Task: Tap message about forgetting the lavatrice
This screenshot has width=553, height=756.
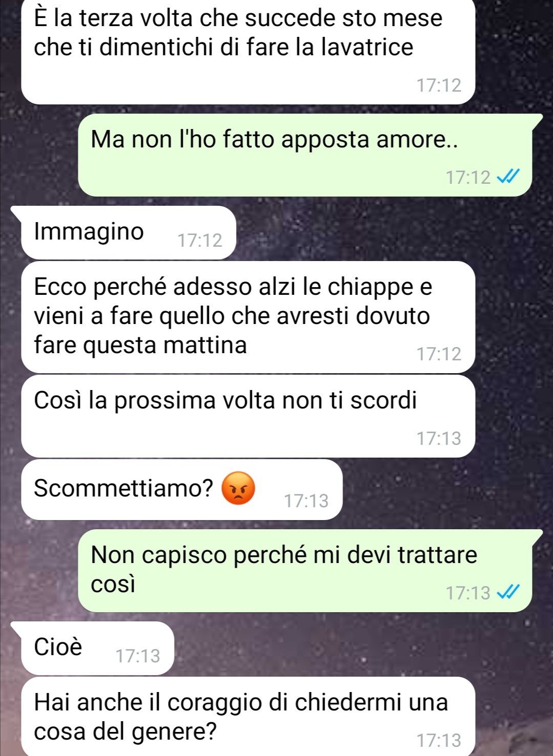Action: click(x=248, y=51)
